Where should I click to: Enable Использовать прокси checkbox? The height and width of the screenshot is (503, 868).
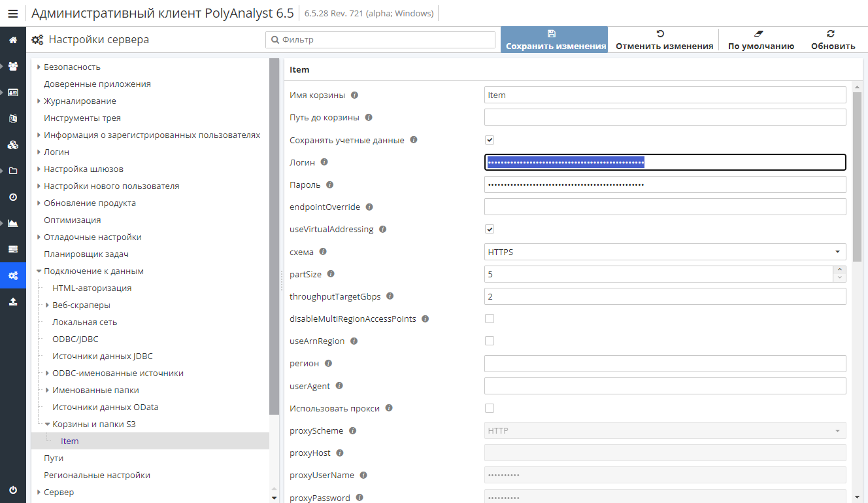point(490,408)
